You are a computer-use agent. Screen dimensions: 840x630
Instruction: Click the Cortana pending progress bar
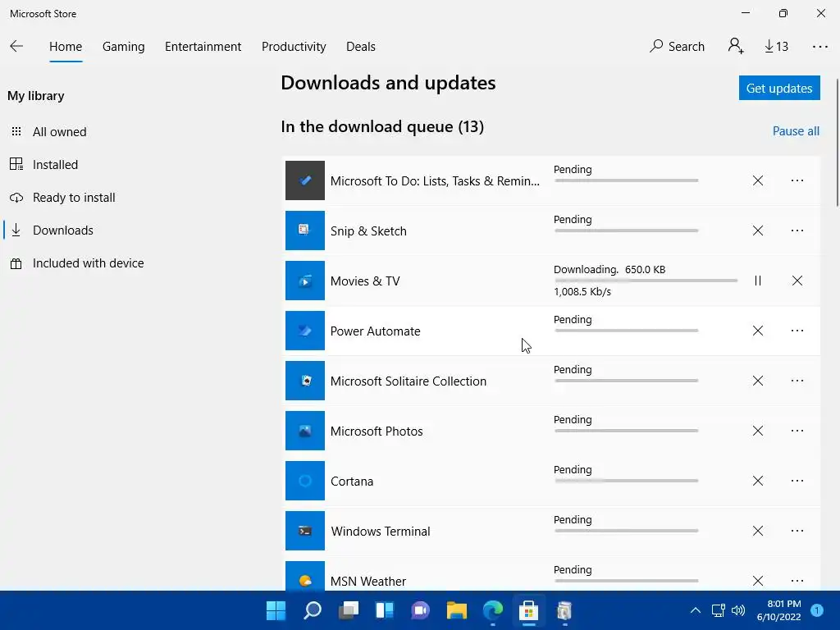tap(626, 481)
